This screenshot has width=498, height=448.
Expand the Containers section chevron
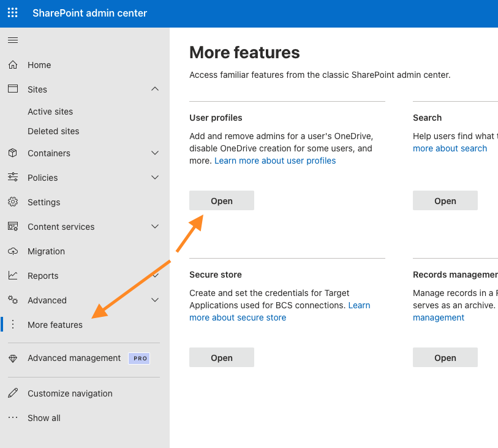click(x=155, y=153)
